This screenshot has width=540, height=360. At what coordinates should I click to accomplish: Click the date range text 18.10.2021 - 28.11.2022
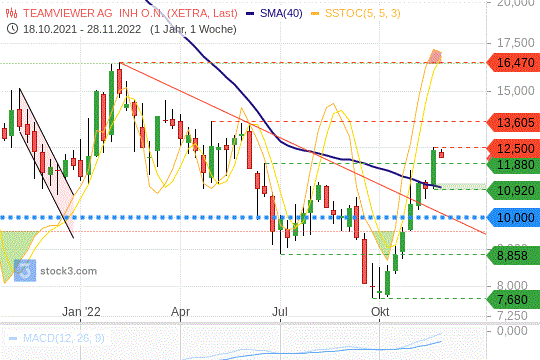tap(82, 29)
